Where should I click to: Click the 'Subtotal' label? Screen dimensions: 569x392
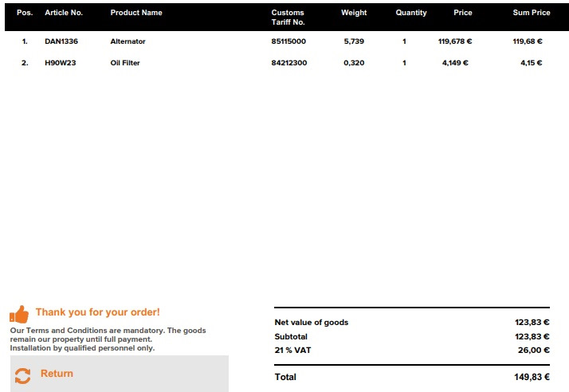pos(291,336)
